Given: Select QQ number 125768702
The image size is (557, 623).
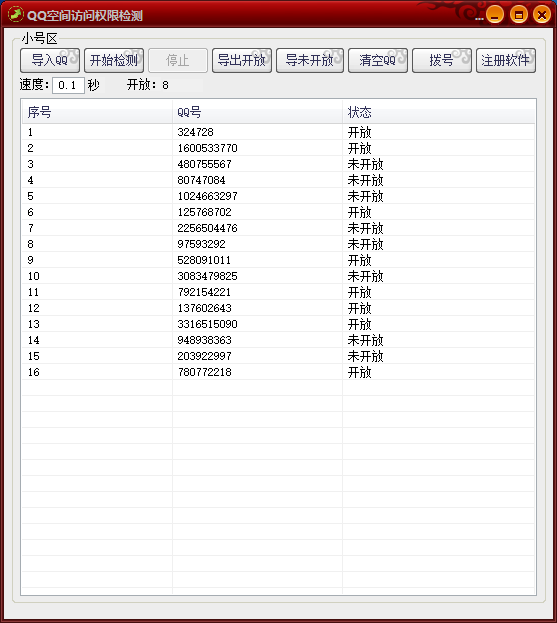Looking at the screenshot, I should pyautogui.click(x=204, y=212).
